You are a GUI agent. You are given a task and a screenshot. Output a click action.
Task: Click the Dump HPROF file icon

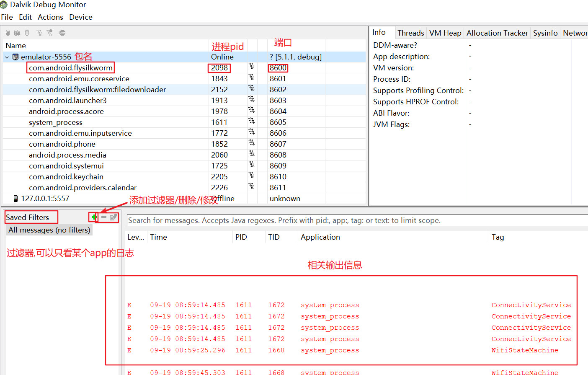click(17, 33)
